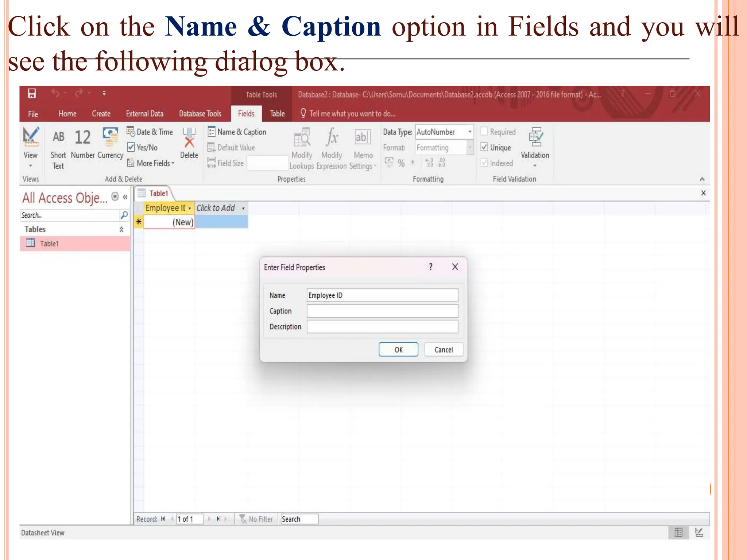The width and height of the screenshot is (747, 560).
Task: Click the No Filter button
Action: point(256,519)
